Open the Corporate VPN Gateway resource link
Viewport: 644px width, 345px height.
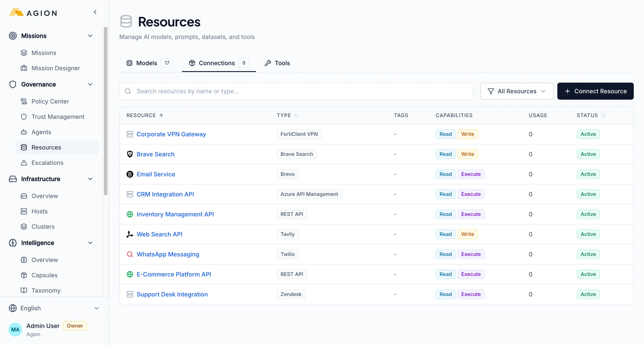(x=171, y=134)
